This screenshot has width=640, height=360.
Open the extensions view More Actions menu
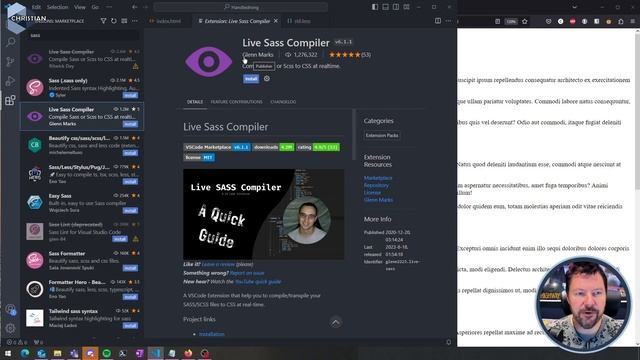tap(135, 21)
